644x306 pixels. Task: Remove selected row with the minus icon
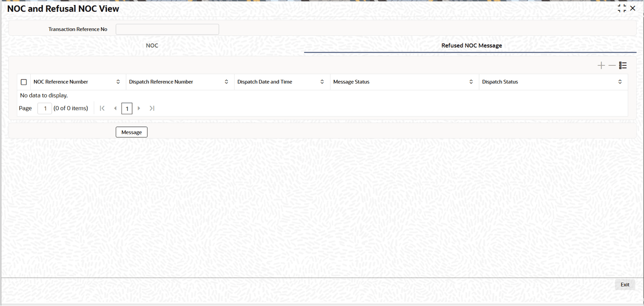(x=612, y=65)
